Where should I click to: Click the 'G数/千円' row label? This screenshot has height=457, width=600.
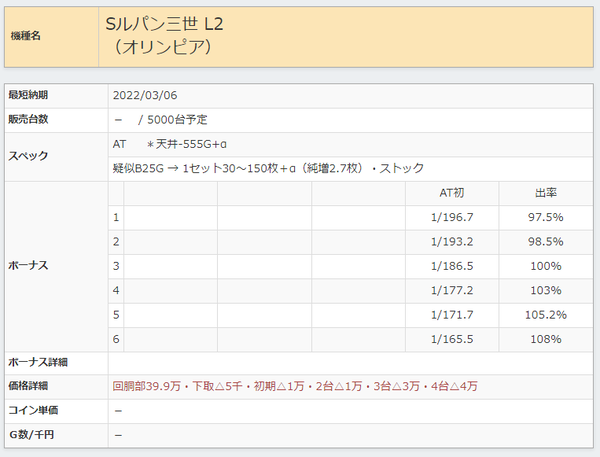tap(31, 435)
